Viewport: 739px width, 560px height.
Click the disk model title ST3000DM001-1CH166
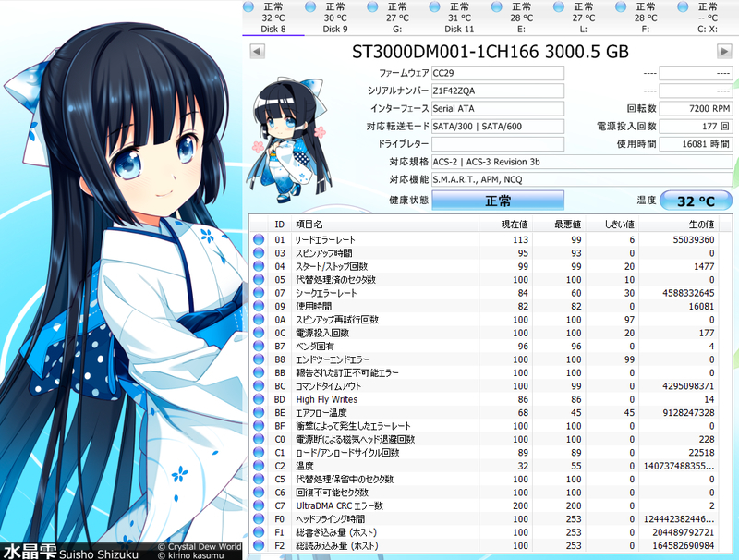[x=445, y=52]
